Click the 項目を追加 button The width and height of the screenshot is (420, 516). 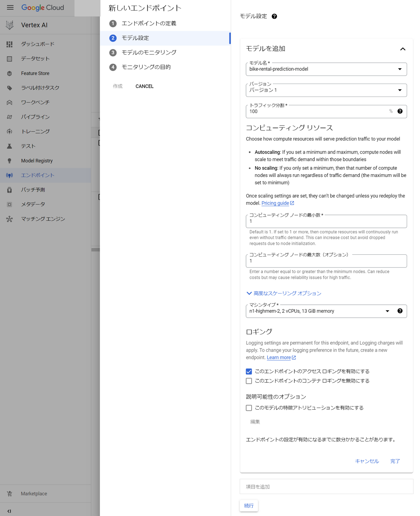click(x=326, y=487)
